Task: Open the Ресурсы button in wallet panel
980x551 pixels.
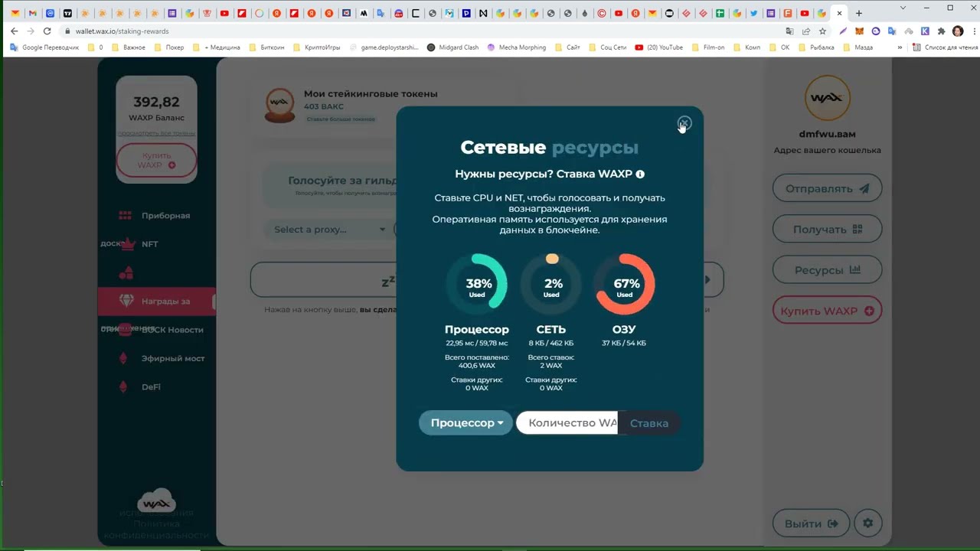Action: [827, 269]
